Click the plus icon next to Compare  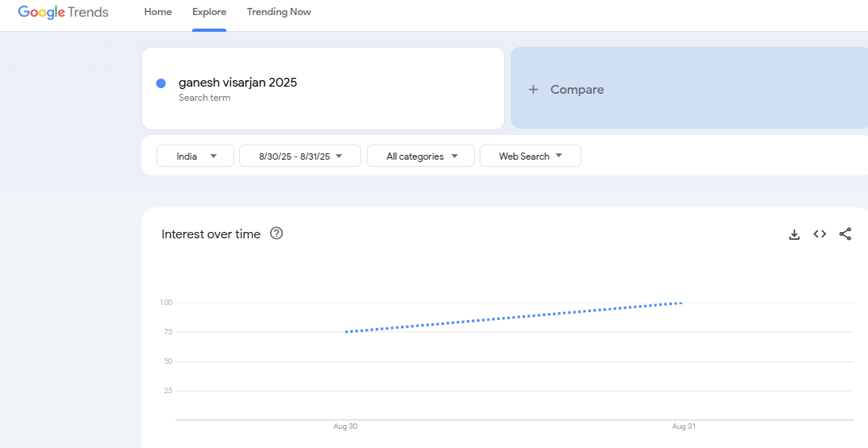pos(533,90)
